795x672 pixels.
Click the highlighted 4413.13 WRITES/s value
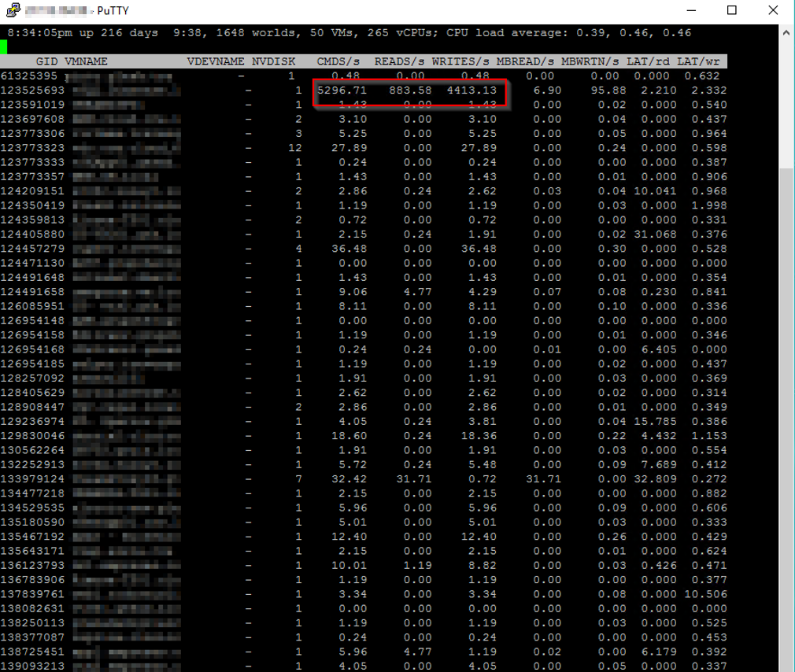pyautogui.click(x=471, y=90)
